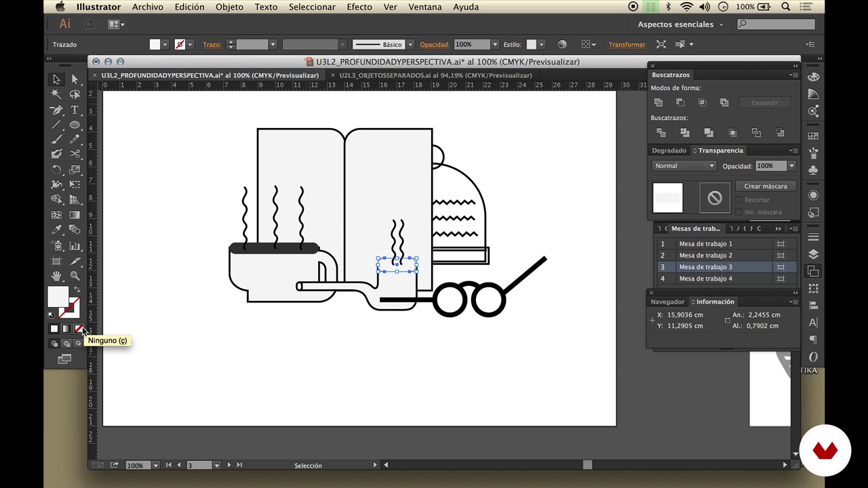Open the Archivo menu

[x=147, y=7]
